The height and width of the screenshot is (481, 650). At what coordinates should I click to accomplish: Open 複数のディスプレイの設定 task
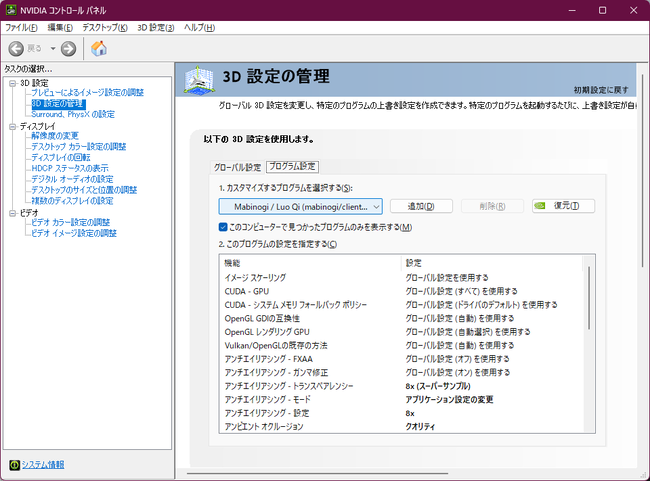[x=73, y=201]
